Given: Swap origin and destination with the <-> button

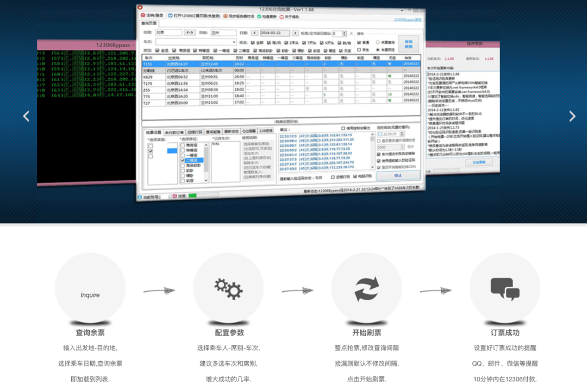Looking at the screenshot, I should coord(190,33).
